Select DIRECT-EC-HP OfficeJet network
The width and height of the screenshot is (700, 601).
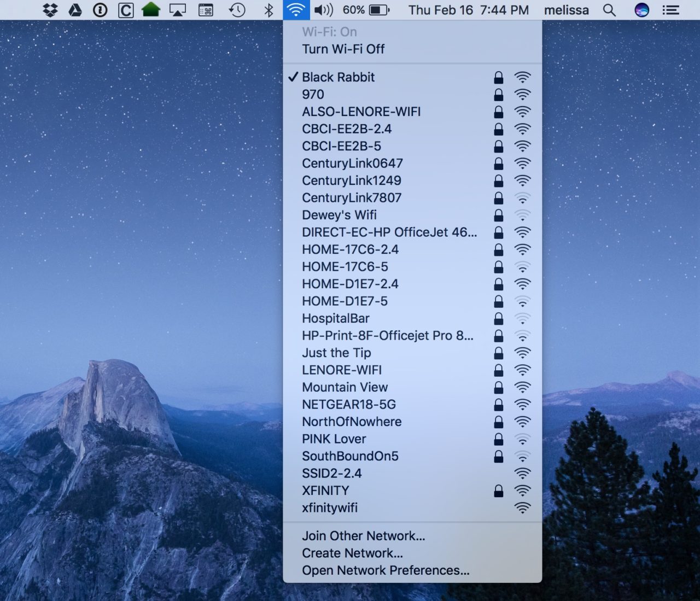[x=412, y=232]
